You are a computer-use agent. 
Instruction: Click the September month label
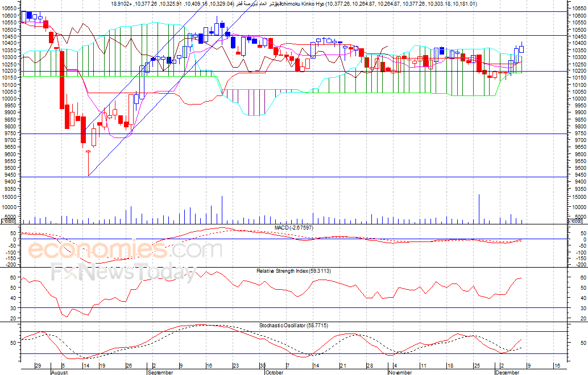tap(160, 372)
